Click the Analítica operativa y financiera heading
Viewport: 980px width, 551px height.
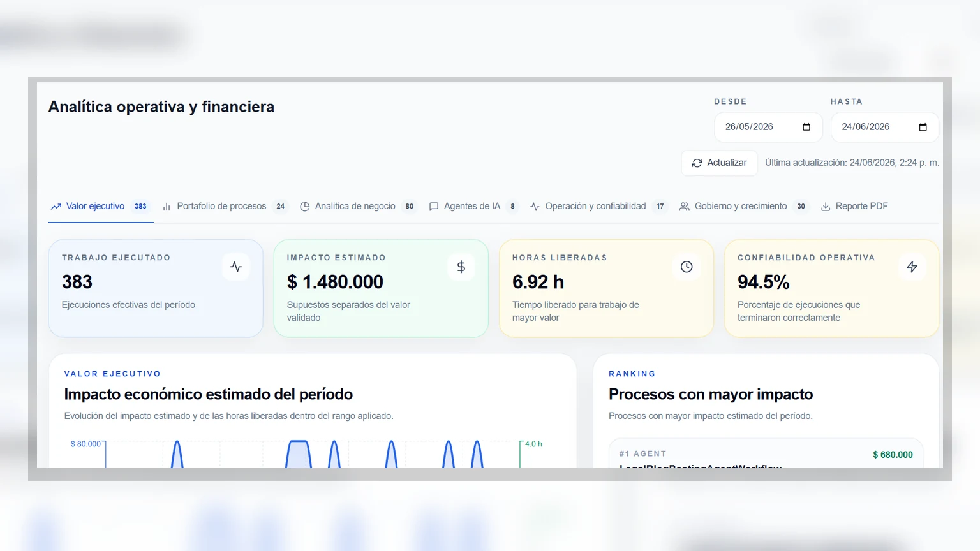[x=161, y=107]
